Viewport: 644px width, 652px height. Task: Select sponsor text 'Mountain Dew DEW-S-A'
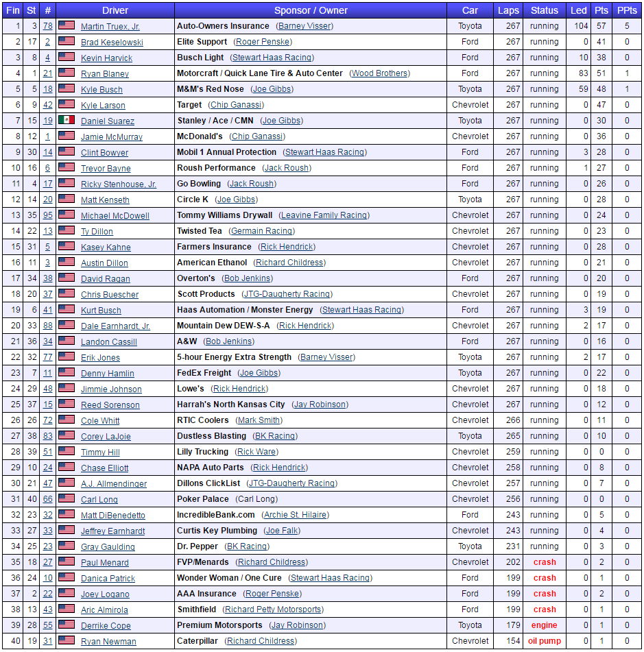click(223, 325)
